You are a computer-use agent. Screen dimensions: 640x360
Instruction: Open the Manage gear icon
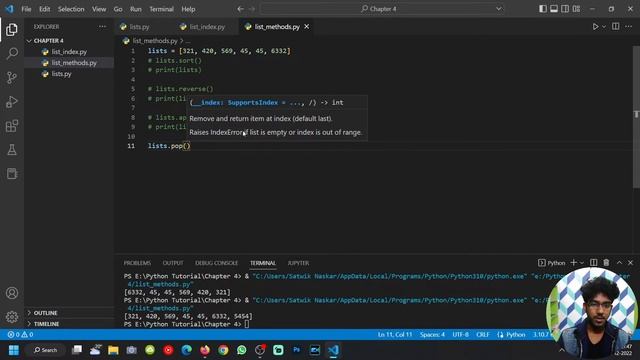12,317
